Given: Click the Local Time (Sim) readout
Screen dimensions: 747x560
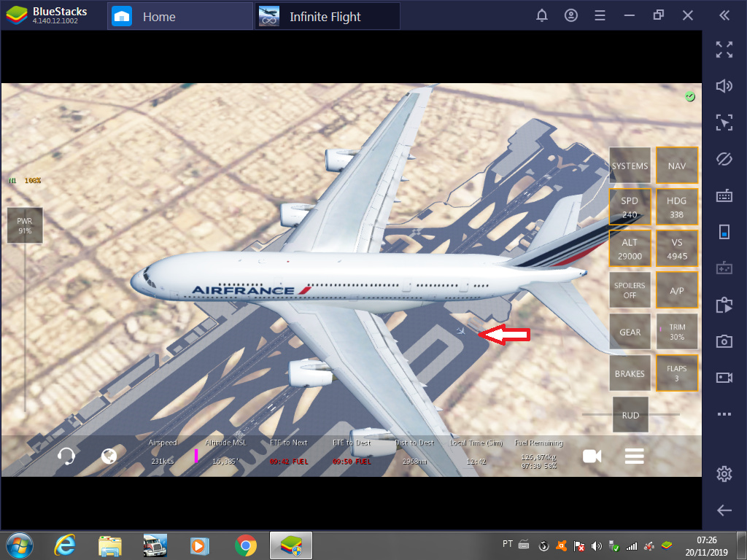Looking at the screenshot, I should click(x=476, y=452).
